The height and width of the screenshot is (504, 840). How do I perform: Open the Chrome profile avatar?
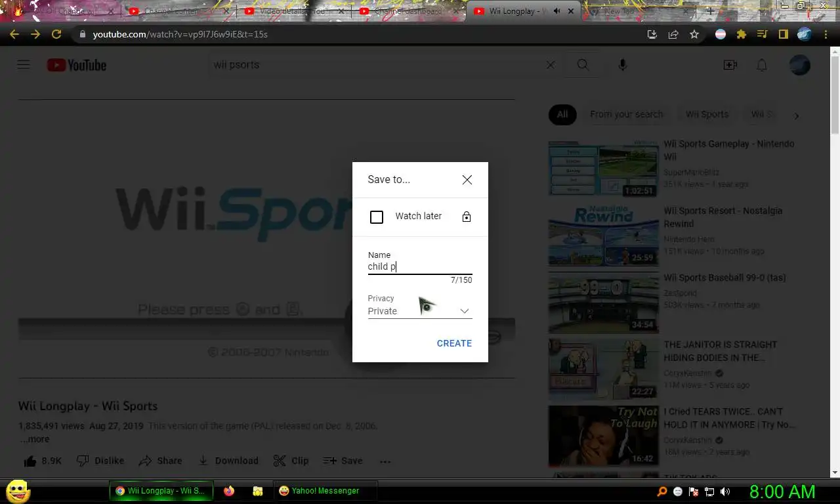point(805,34)
